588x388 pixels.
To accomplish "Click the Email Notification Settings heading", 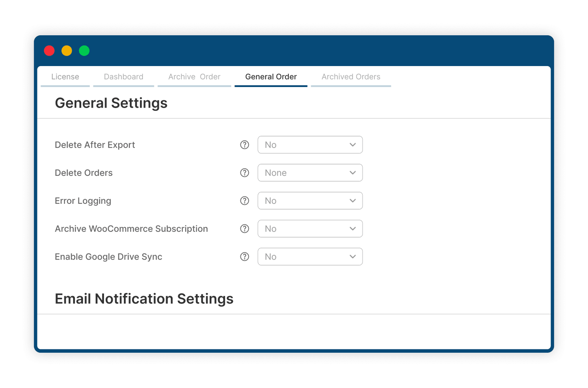I will 144,299.
